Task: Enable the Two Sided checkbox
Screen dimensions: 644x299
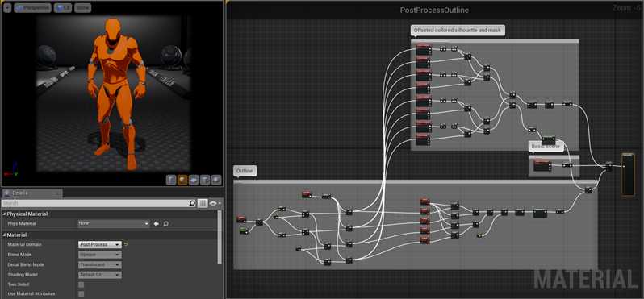Action: pos(82,284)
